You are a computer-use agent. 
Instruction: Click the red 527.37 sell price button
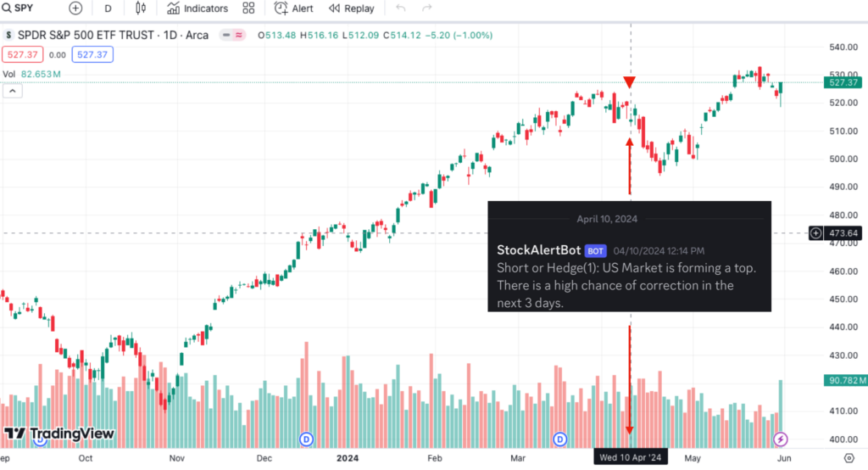point(22,54)
